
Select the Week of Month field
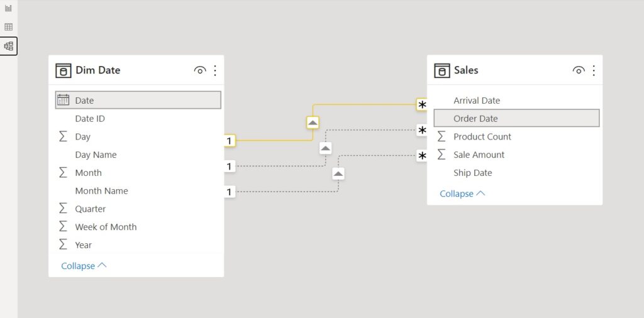click(136, 227)
